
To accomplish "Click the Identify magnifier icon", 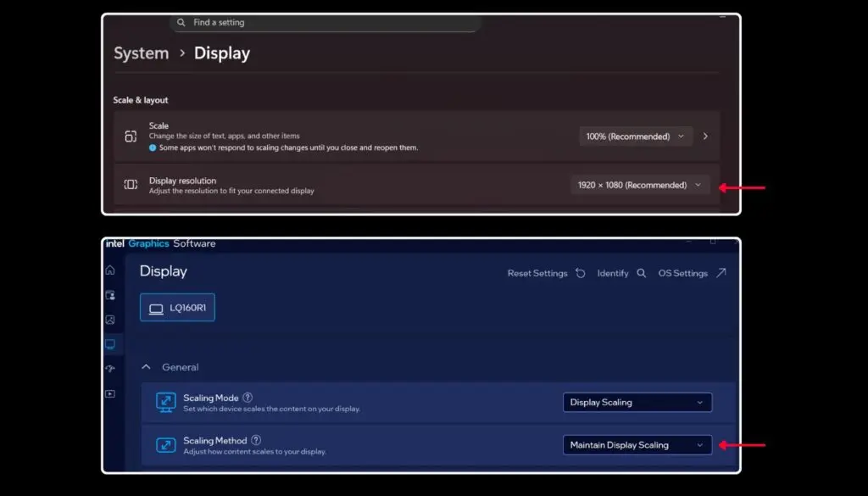I will point(641,273).
